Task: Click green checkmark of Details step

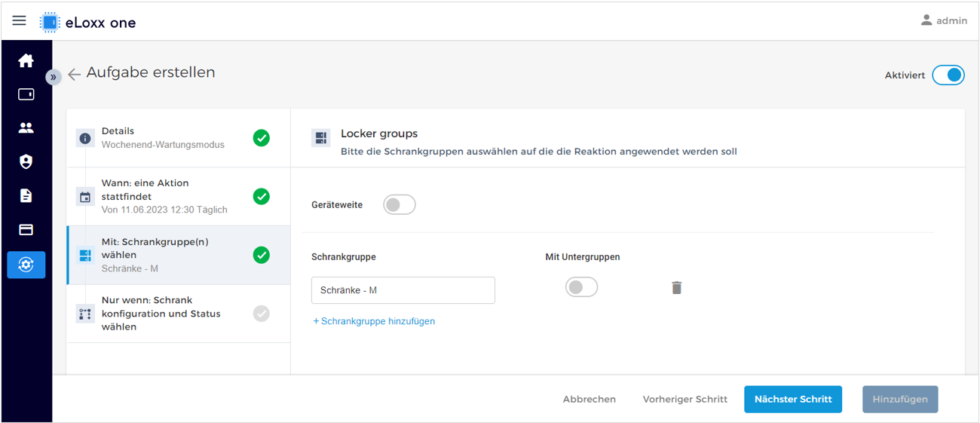Action: point(262,138)
